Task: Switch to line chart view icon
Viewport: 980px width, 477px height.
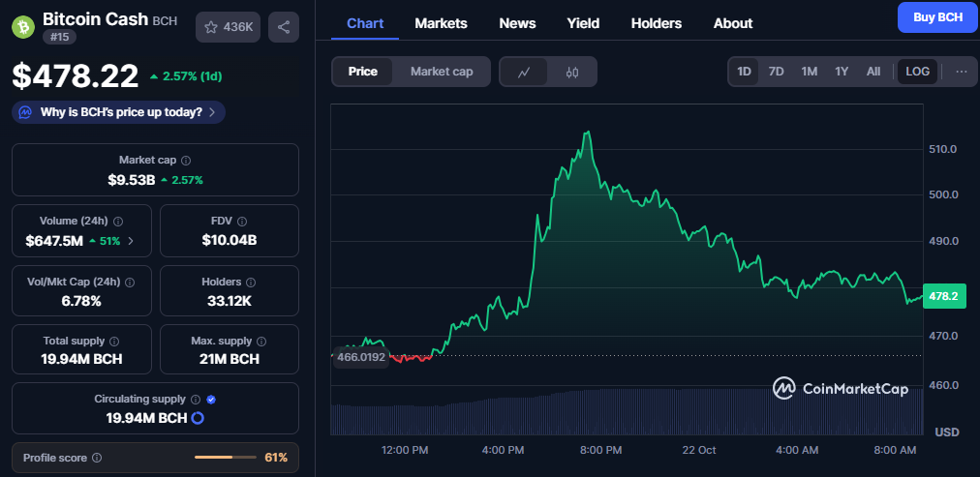Action: (x=524, y=72)
